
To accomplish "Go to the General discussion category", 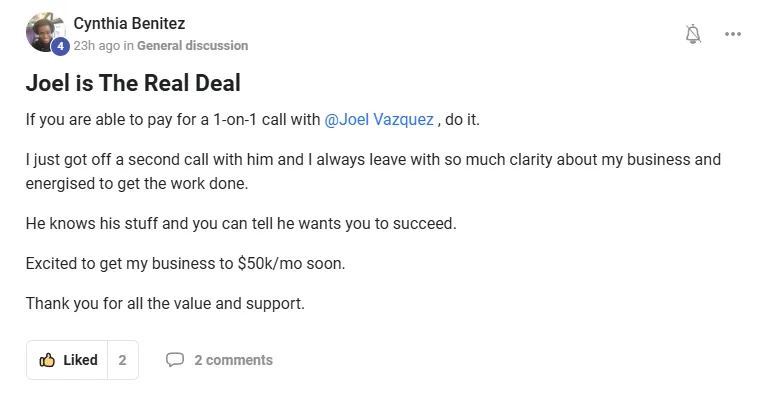I will [x=192, y=46].
